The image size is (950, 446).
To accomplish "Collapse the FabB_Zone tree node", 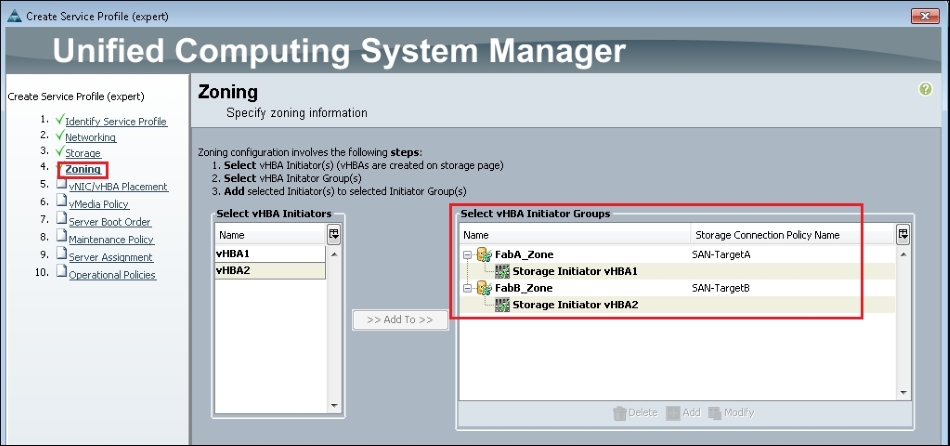I will [x=467, y=288].
